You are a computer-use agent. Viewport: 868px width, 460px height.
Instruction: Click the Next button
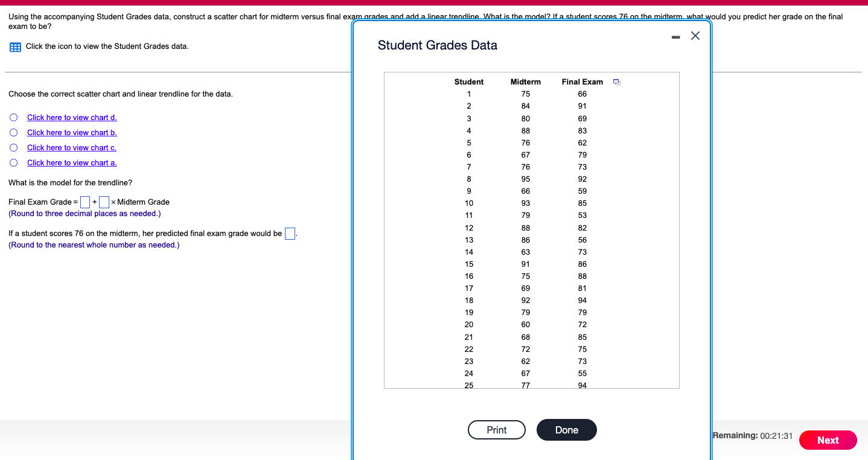(828, 440)
